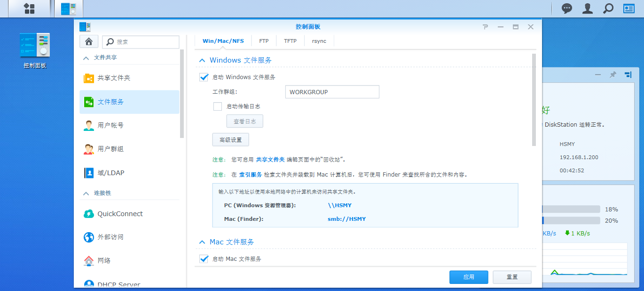Uncheck 启动 Windows 文件服务
Screen dimensions: 644x291
[x=204, y=77]
